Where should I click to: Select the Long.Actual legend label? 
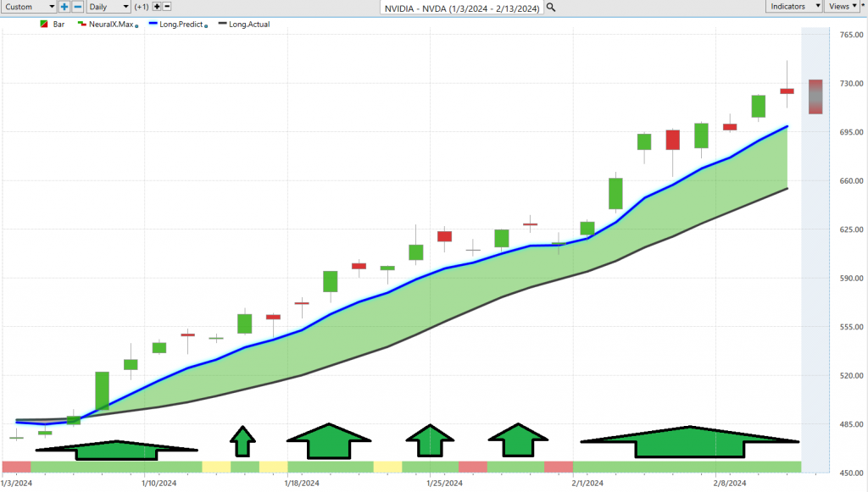pyautogui.click(x=249, y=25)
